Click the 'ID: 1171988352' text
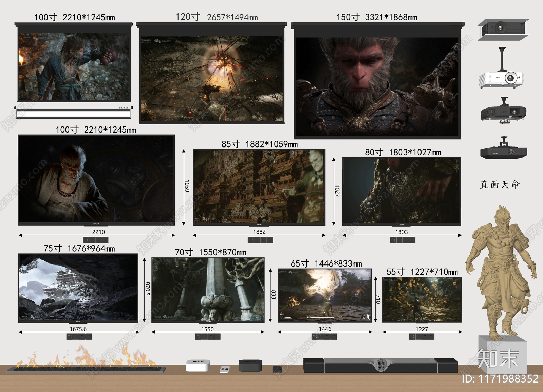Screen dimensions: 543x392 pos(500,378)
